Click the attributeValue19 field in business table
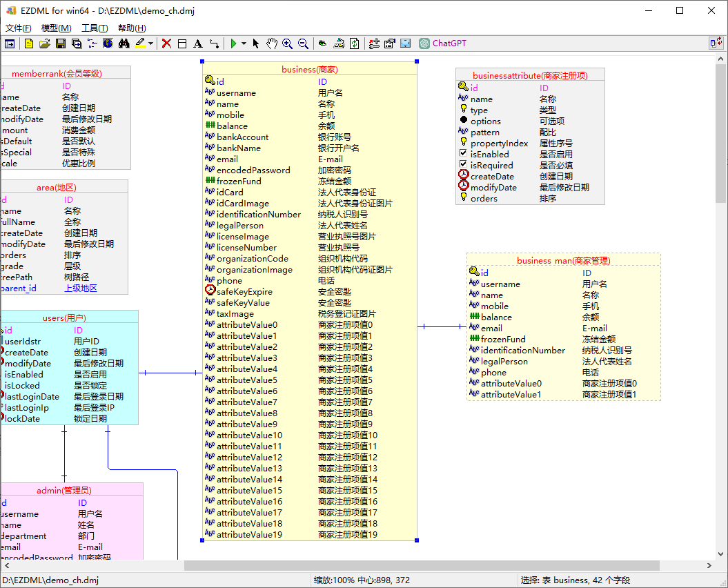 tap(249, 535)
